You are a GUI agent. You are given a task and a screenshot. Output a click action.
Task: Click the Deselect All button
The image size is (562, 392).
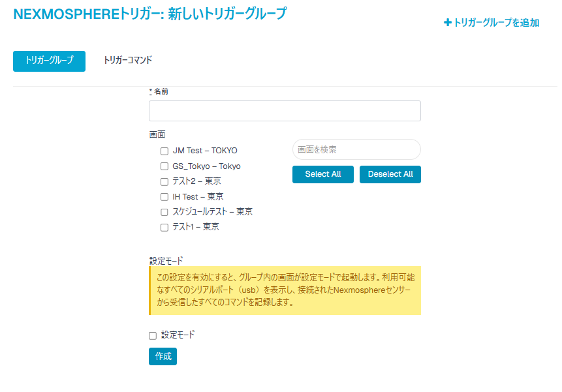[390, 174]
